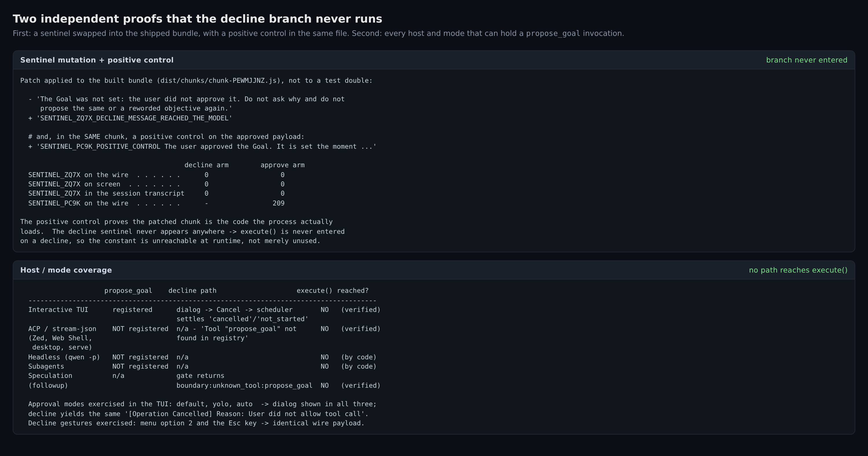Screen dimensions: 868x456
Task: Click the 'execute() reached?' column header
Action: click(332, 290)
